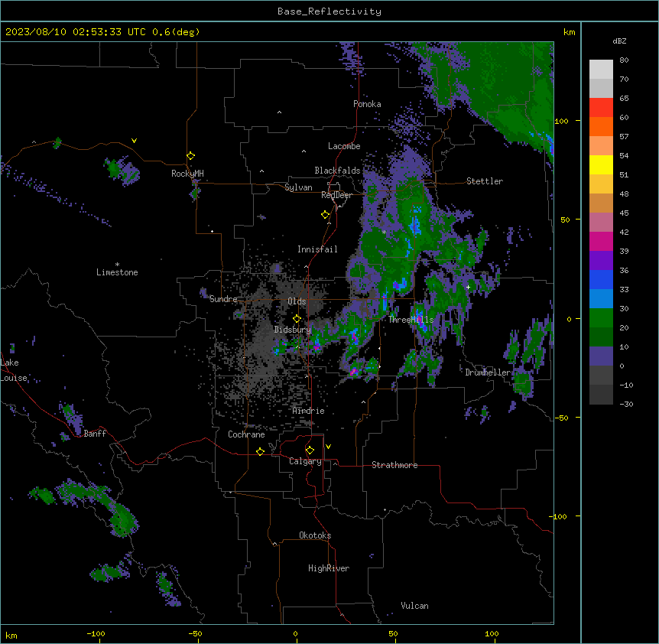Click the Base_Reflectivity title

coord(329,11)
